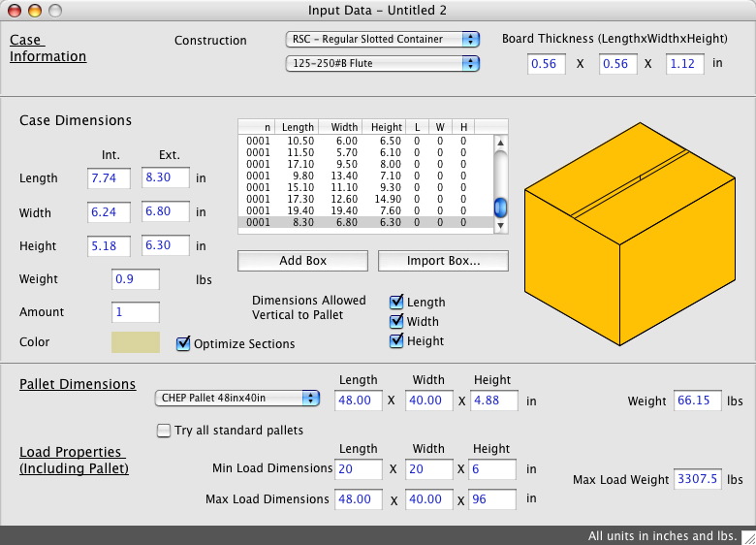The width and height of the screenshot is (756, 545).
Task: Click the window resize grip icon
Action: (748, 537)
